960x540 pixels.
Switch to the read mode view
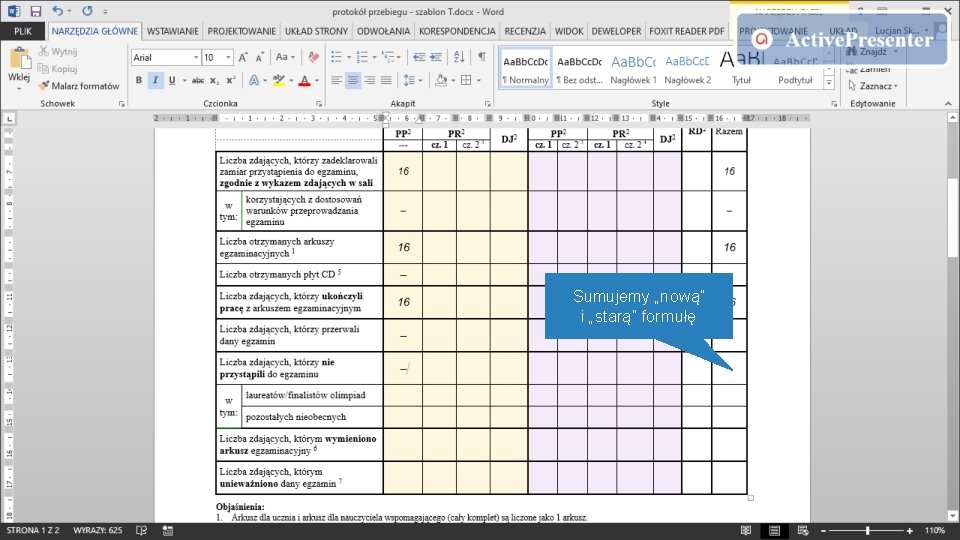(x=745, y=531)
